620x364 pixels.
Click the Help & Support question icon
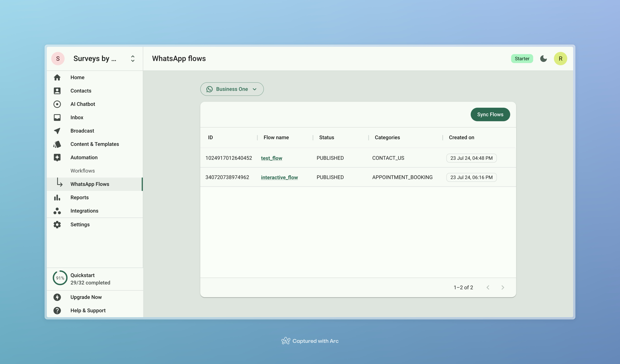57,310
